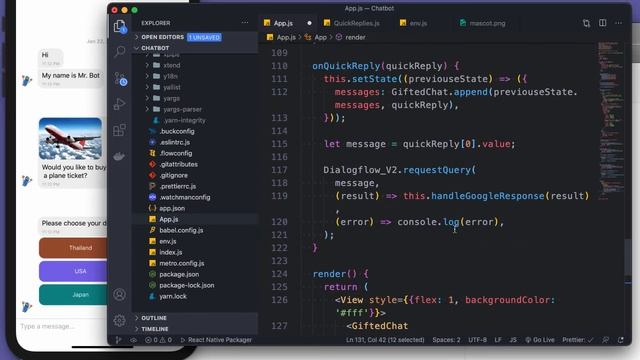Image resolution: width=640 pixels, height=360 pixels.
Task: Expand the yargs folder
Action: 171,98
